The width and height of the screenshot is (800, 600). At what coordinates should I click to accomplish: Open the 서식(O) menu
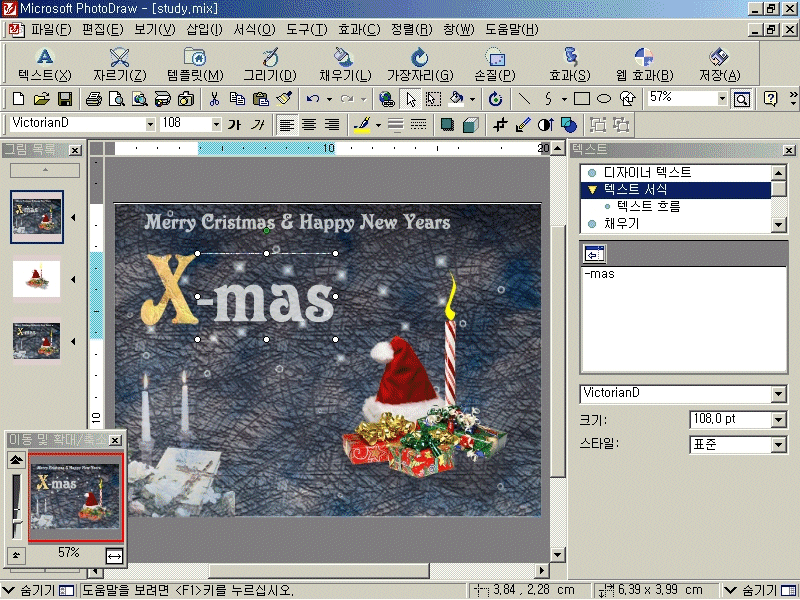pyautogui.click(x=254, y=30)
